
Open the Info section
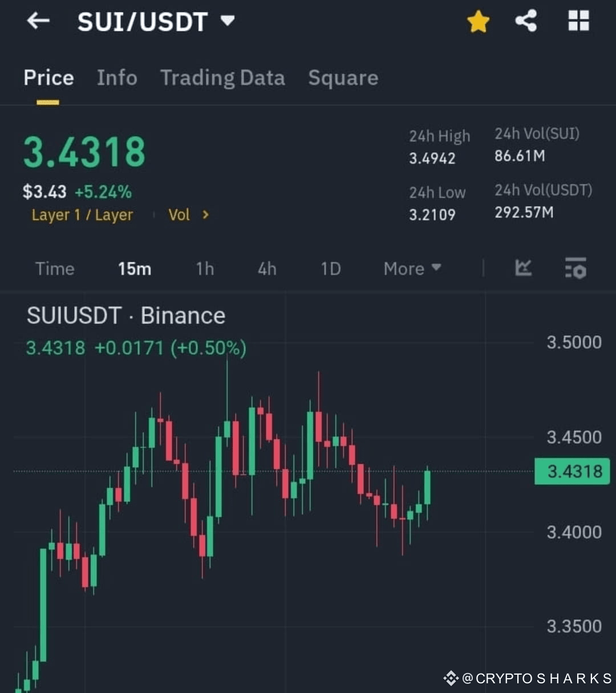[x=116, y=78]
